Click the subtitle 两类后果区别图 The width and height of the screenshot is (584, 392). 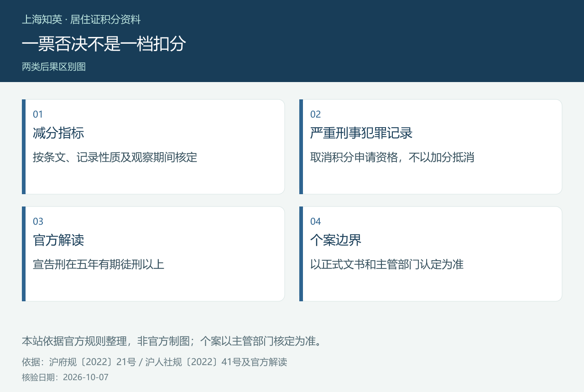(54, 67)
